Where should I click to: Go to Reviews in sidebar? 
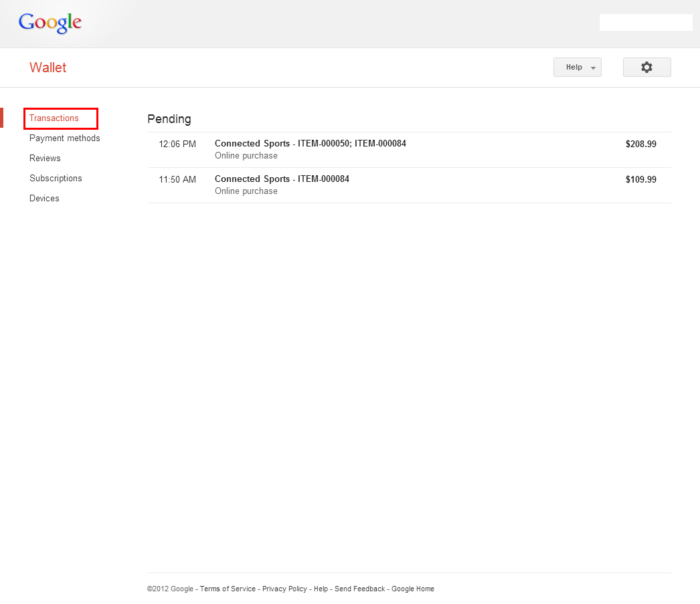point(45,159)
